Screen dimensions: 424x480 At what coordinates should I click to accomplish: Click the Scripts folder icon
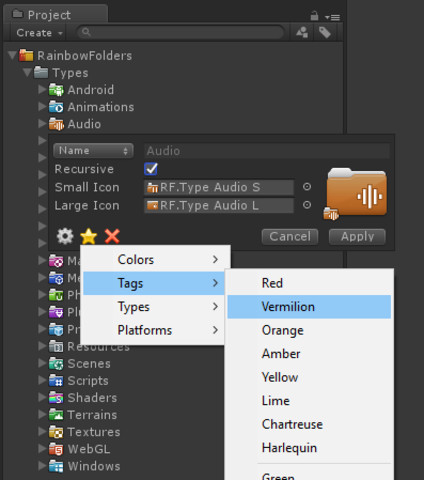(x=56, y=381)
